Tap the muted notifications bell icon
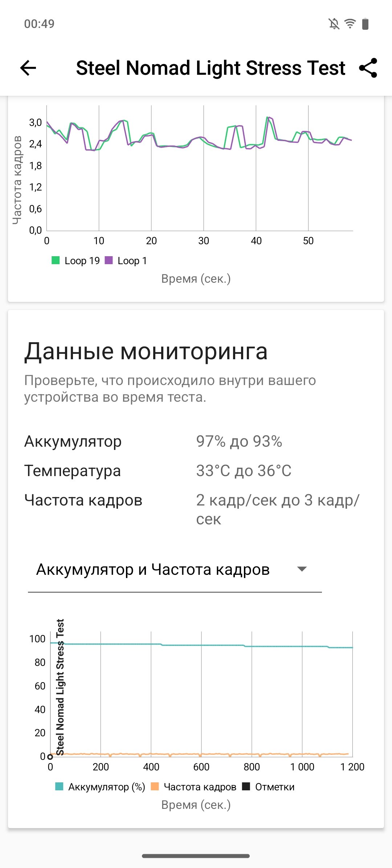 pyautogui.click(x=334, y=24)
